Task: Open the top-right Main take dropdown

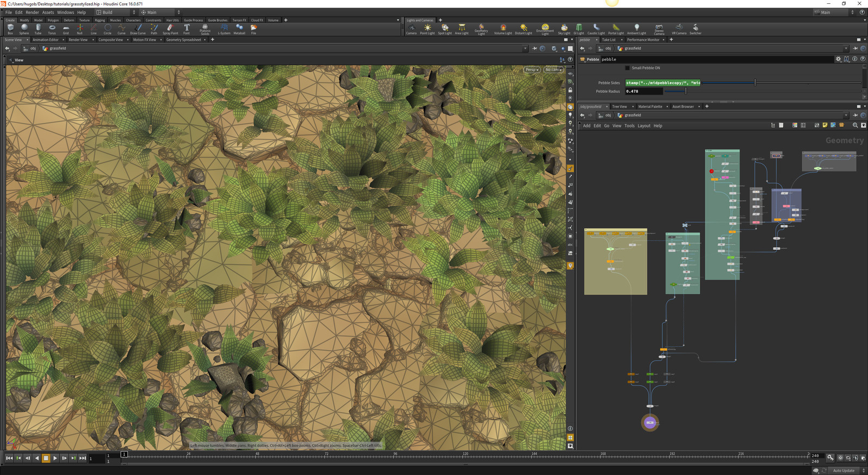Action: (834, 12)
